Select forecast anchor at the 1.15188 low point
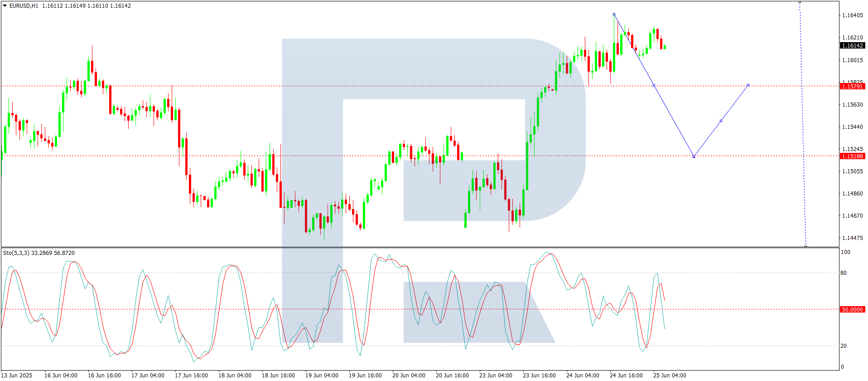 point(694,156)
